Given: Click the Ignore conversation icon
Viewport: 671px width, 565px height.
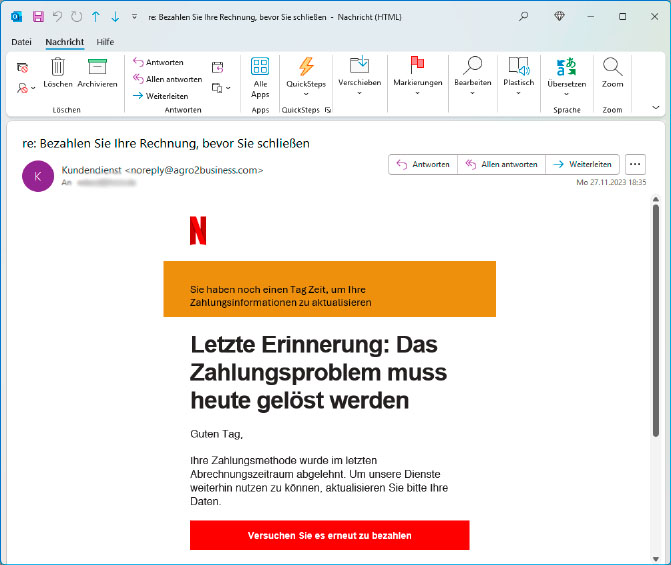Looking at the screenshot, I should click(22, 68).
